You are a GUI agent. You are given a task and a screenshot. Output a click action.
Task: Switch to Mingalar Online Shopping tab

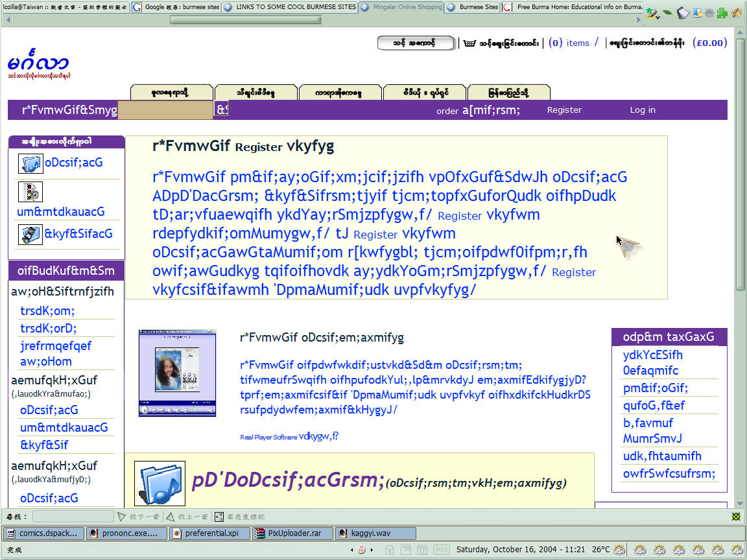(401, 7)
